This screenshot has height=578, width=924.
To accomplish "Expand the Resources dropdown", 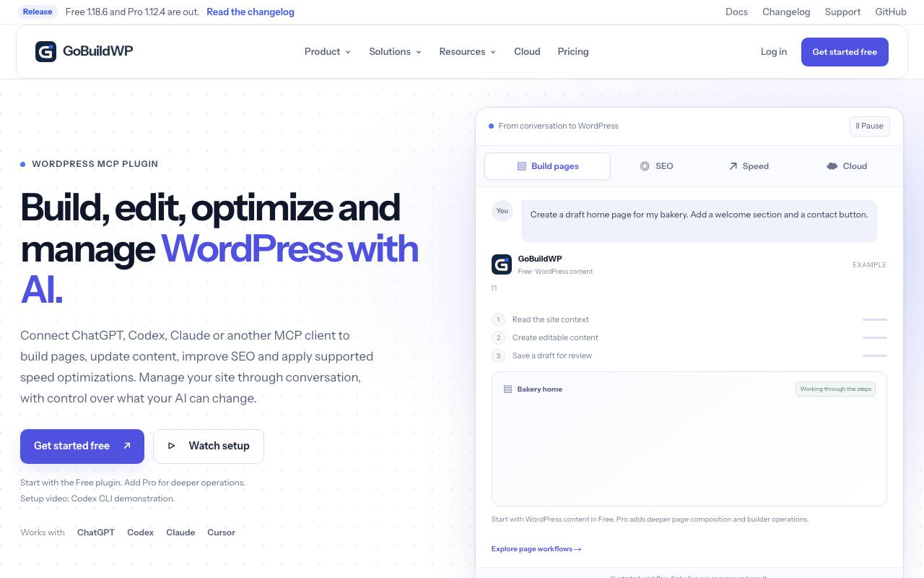I will click(x=467, y=51).
